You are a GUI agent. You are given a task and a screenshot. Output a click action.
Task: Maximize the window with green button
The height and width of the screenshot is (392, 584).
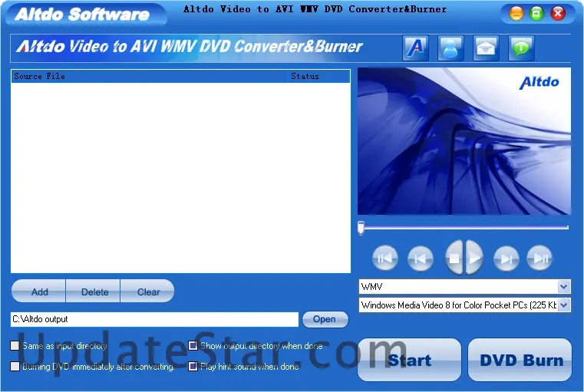[x=536, y=14]
